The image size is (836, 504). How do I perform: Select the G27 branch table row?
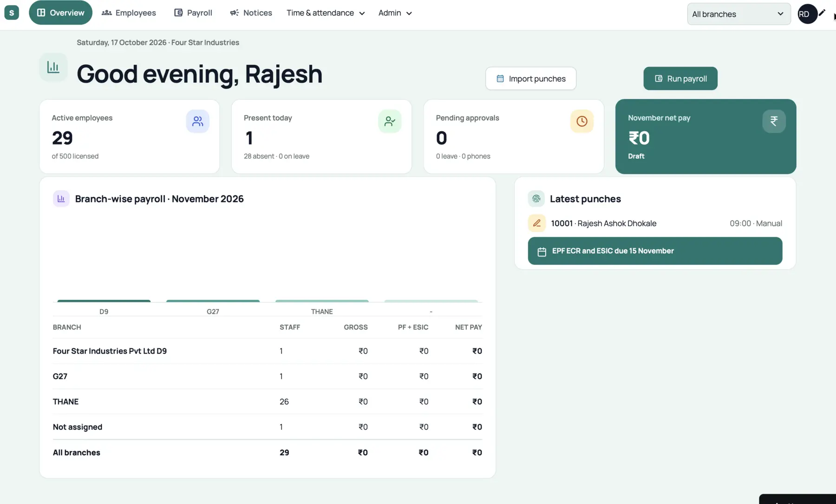pyautogui.click(x=268, y=376)
